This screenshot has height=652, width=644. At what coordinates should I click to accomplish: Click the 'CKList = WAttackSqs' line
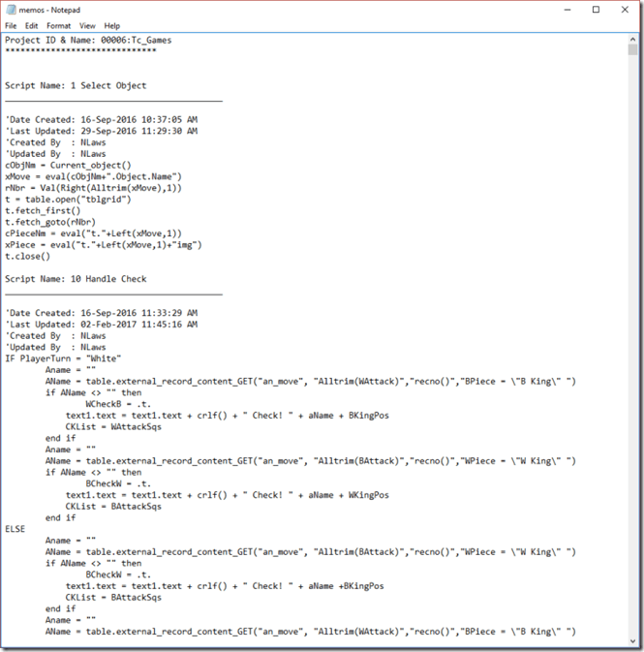tap(113, 426)
